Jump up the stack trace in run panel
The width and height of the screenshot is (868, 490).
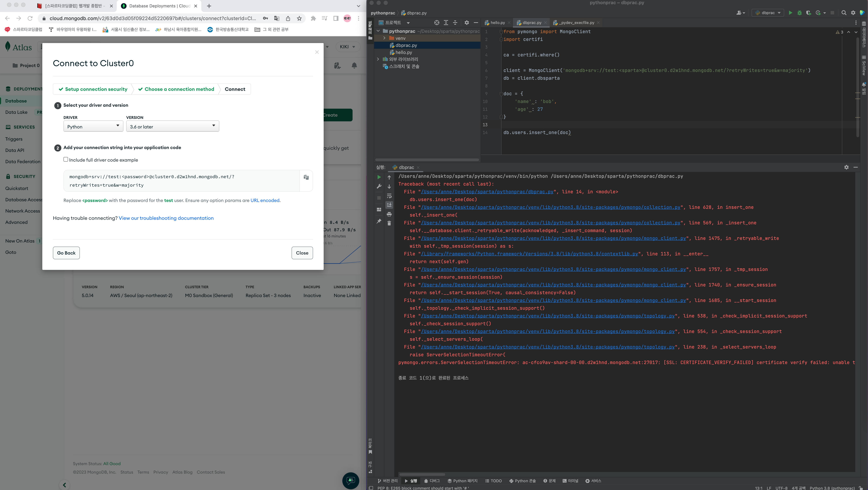click(x=389, y=177)
